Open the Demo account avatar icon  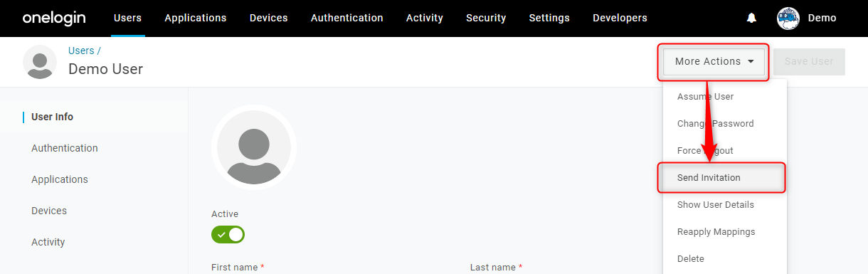point(788,19)
